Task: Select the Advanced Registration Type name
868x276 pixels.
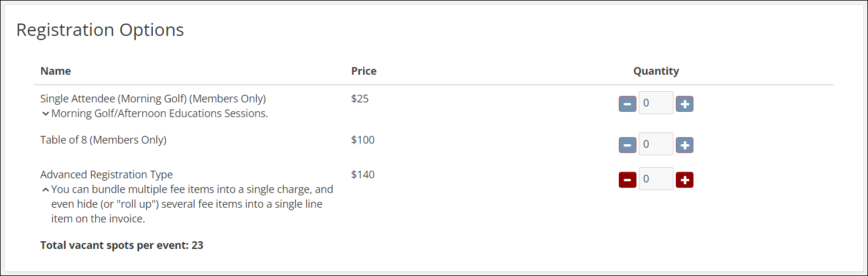Action: [x=106, y=175]
